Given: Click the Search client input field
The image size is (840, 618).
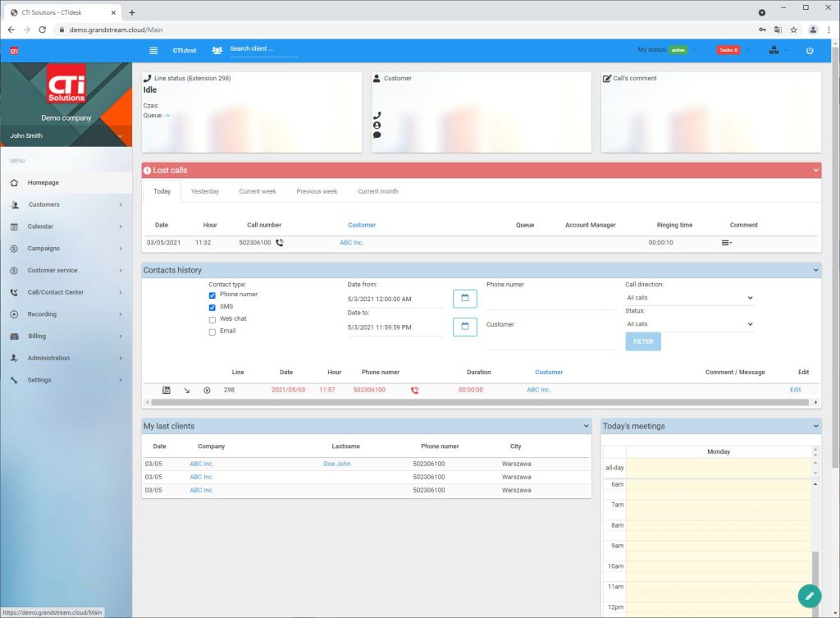Looking at the screenshot, I should pyautogui.click(x=263, y=49).
